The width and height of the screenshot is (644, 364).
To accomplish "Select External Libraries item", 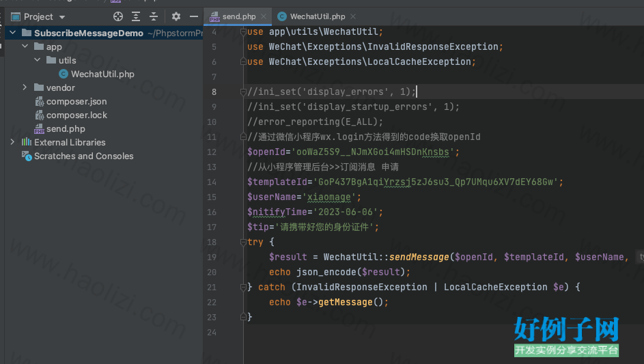I will 70,142.
